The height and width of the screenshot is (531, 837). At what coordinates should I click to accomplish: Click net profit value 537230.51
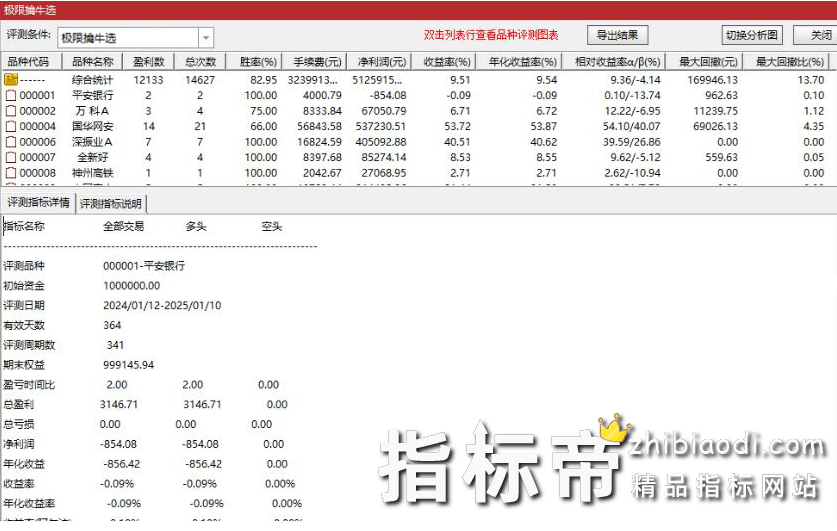381,126
